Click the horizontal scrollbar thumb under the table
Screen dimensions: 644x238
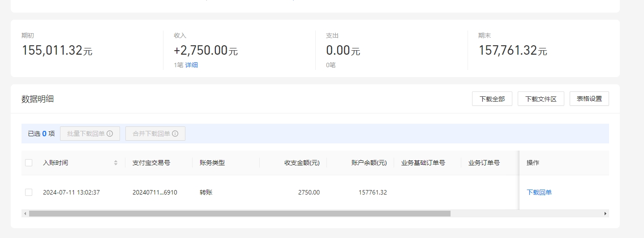click(x=240, y=214)
